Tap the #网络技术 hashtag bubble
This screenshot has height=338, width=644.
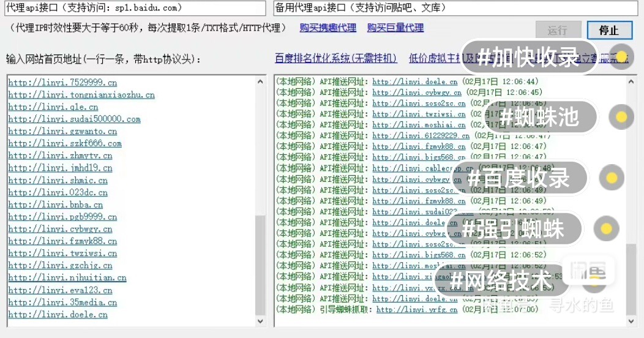(501, 280)
